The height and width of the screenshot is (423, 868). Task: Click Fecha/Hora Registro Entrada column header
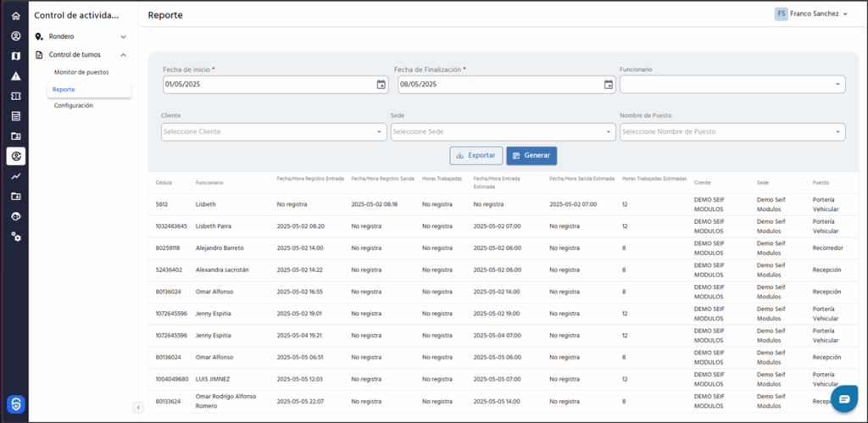310,179
